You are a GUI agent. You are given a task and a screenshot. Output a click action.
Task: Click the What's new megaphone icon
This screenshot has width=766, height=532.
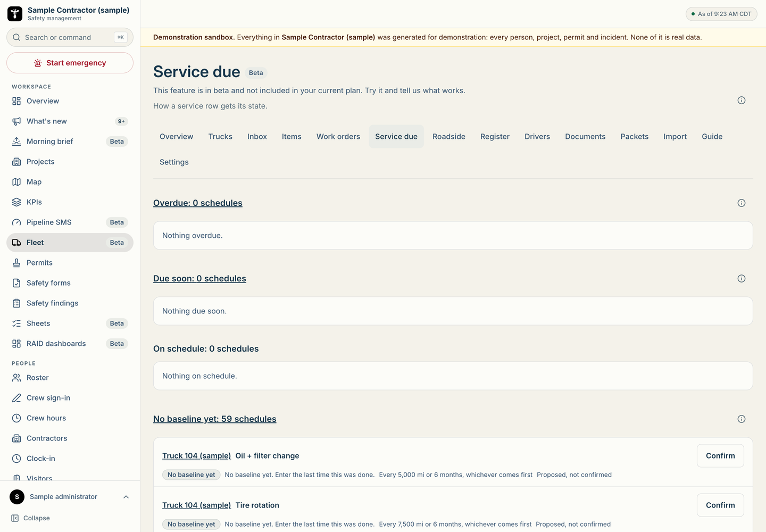16,121
